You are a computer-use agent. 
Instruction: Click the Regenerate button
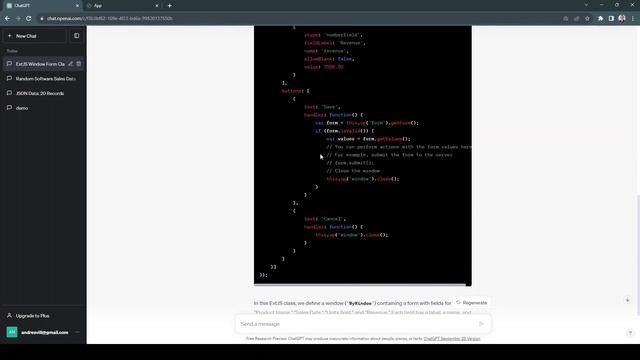pyautogui.click(x=472, y=303)
